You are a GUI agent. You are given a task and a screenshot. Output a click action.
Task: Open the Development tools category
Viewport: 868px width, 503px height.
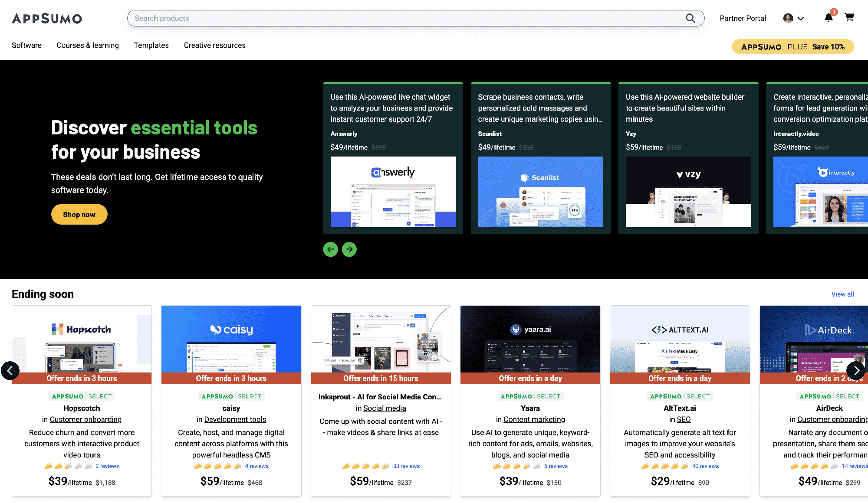(x=235, y=419)
